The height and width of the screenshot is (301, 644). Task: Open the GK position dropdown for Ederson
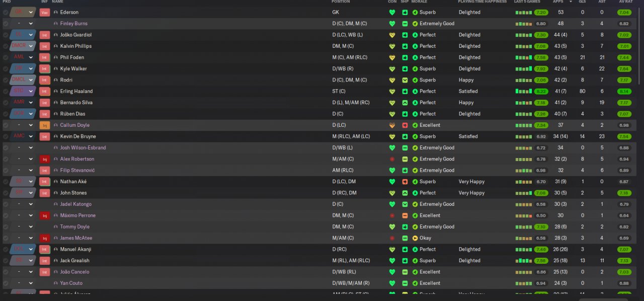click(x=31, y=12)
